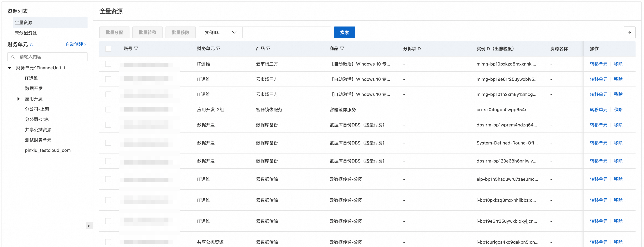Image resolution: width=644 pixels, height=247 pixels.
Task: Collapse the 财务单元^FinanceUnitLi root node
Action: point(10,68)
